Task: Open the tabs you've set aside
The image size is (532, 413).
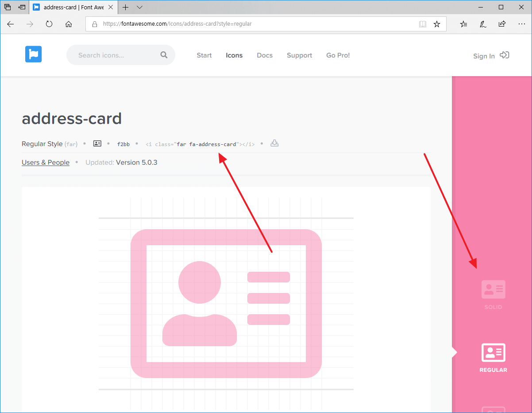Action: point(8,7)
